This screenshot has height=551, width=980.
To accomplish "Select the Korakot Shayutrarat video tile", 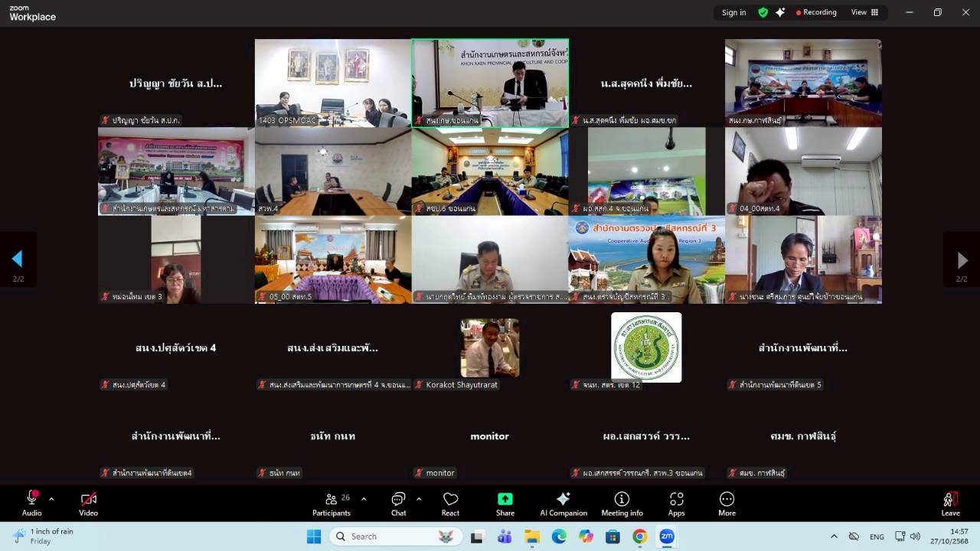I will 489,348.
